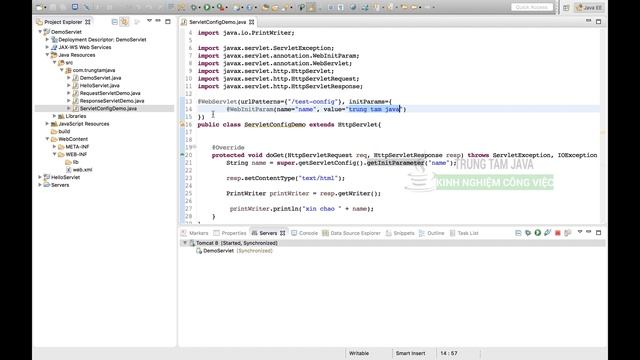Open the Data Source Explorer tab
The width and height of the screenshot is (640, 360).
coord(355,233)
